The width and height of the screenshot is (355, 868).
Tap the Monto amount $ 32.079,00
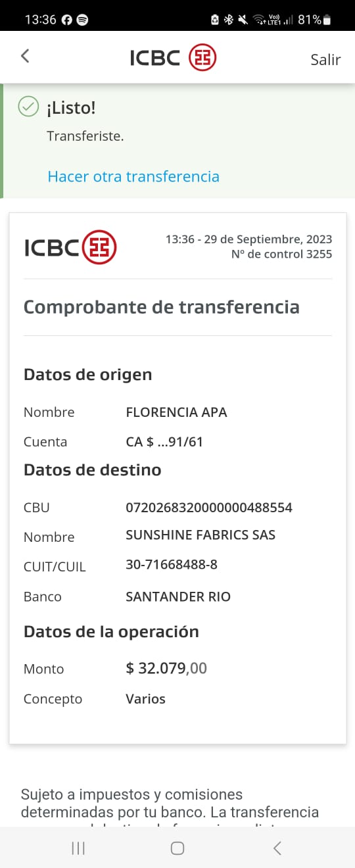pyautogui.click(x=166, y=669)
